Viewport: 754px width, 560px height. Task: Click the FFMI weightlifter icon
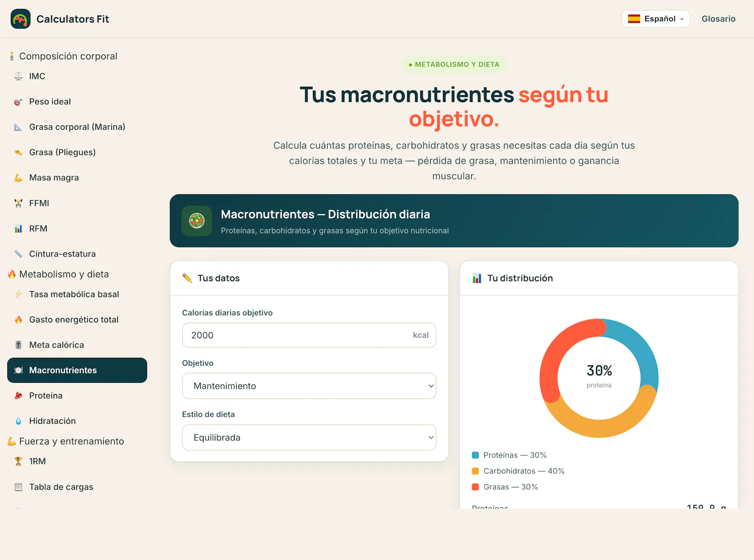pos(18,203)
